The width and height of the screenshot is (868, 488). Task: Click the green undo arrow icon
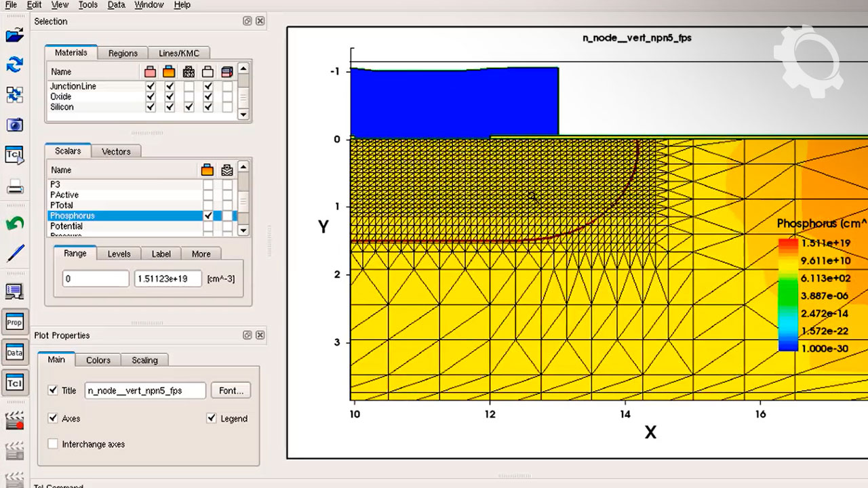coord(14,224)
